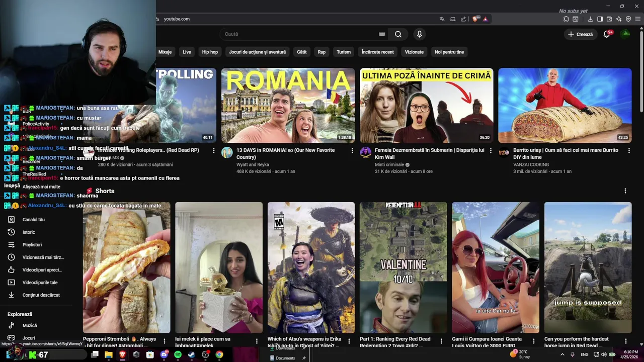
Task: Open the Brave VPN shield icon
Action: [628, 19]
